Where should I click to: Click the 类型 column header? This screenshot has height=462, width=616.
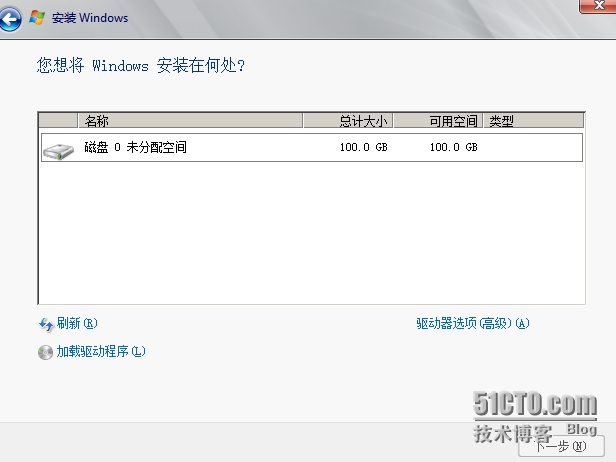(534, 121)
